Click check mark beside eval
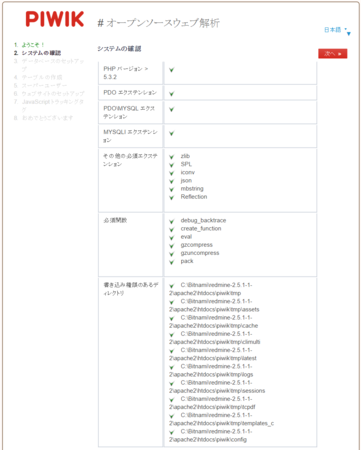This screenshot has width=361, height=450. point(172,238)
